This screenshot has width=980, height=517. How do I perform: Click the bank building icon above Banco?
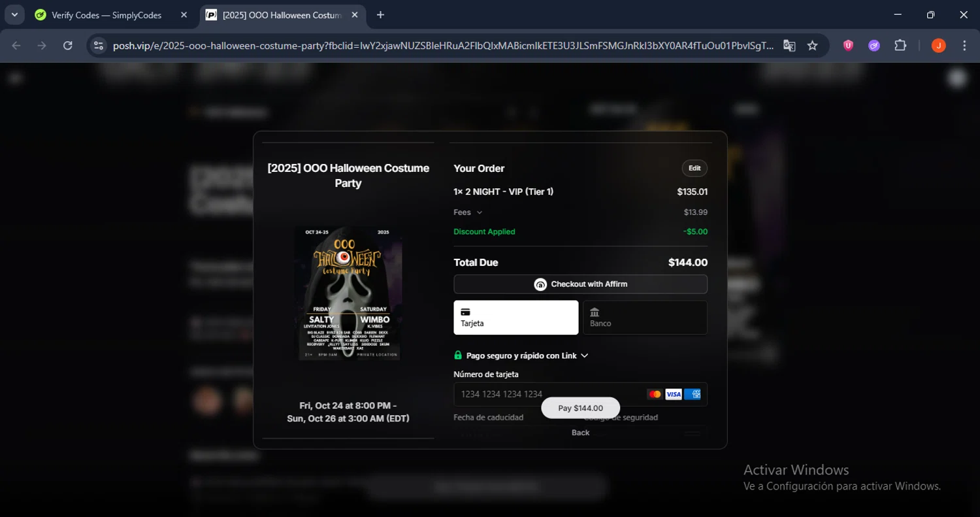(595, 312)
